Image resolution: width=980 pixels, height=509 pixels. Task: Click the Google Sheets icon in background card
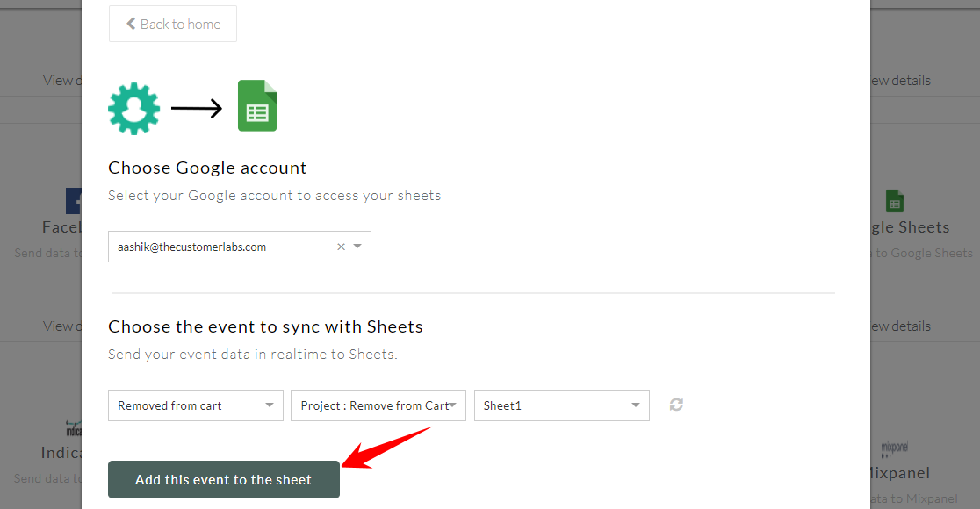pos(894,201)
